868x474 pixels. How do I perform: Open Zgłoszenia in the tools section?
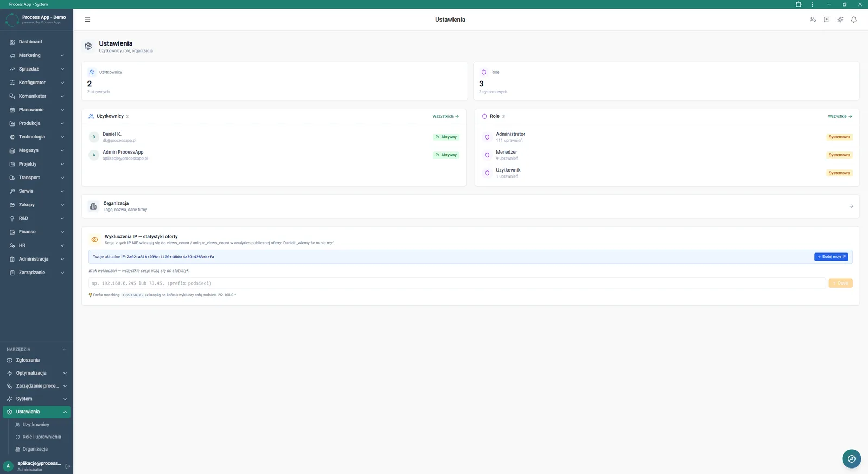coord(36,360)
